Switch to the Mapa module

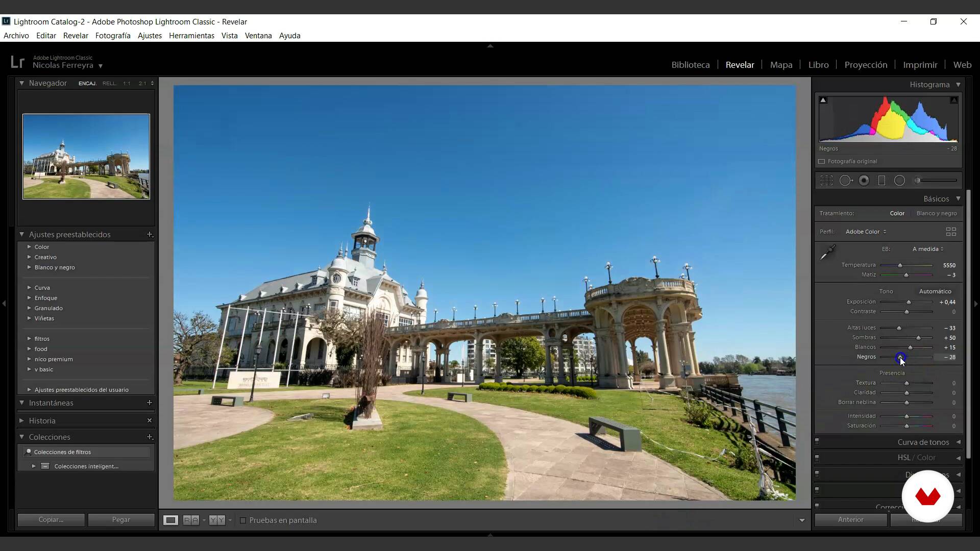pyautogui.click(x=781, y=65)
